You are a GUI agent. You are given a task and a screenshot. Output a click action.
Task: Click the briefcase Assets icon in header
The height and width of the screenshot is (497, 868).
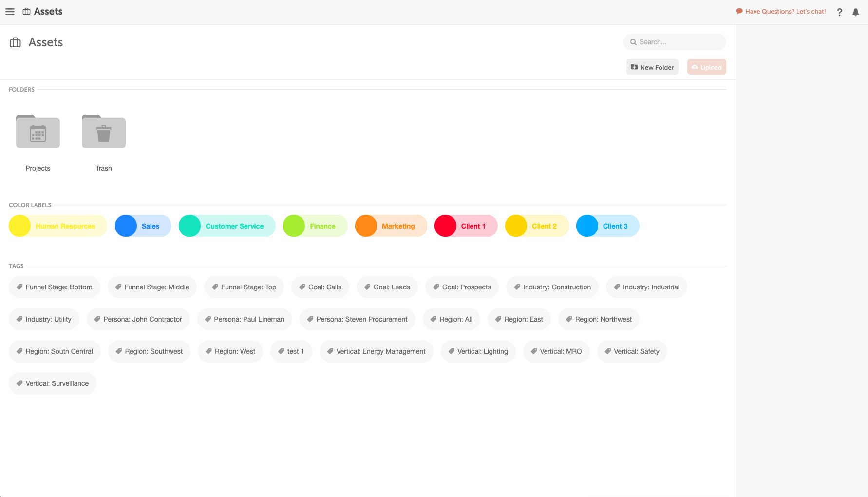[x=27, y=11]
